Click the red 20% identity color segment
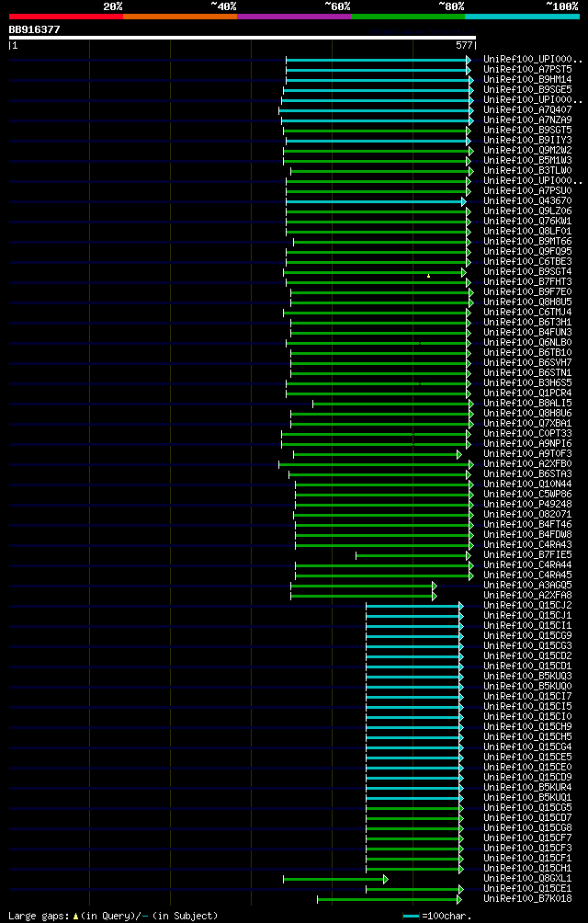Screen dimensions: 588x923 (66, 17)
